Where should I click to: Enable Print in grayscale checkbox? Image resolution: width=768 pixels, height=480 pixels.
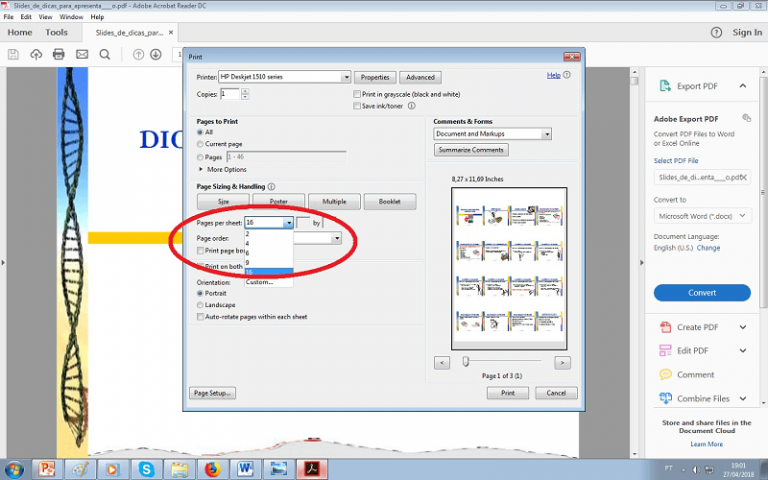(x=357, y=94)
